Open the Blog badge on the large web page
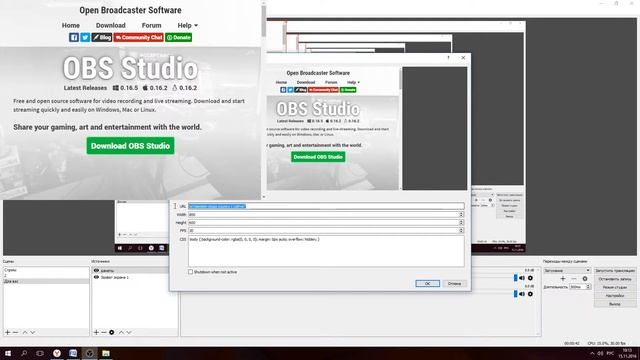Viewport: 640px width, 360px height. pos(102,38)
